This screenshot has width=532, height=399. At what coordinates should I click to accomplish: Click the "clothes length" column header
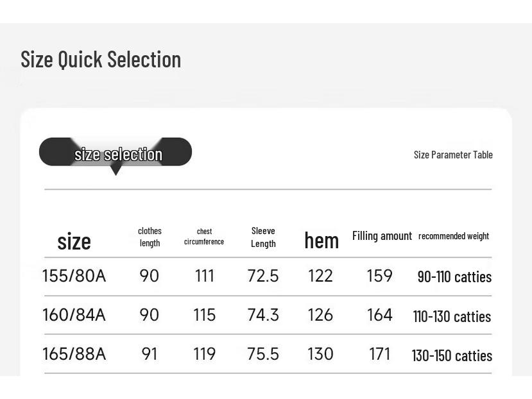coord(150,237)
